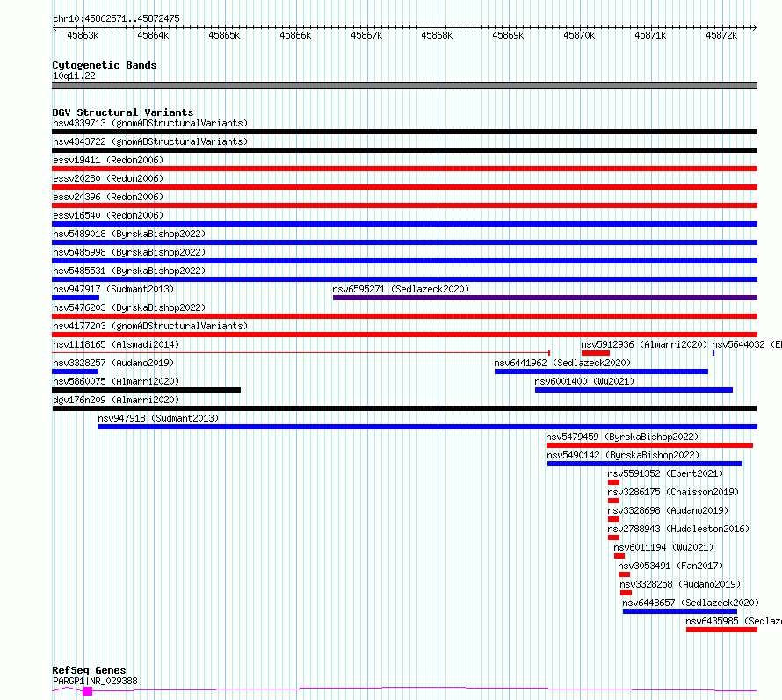Screen dimensions: 782x700
Task: Click the 10q11.22 band label
Action: point(74,76)
